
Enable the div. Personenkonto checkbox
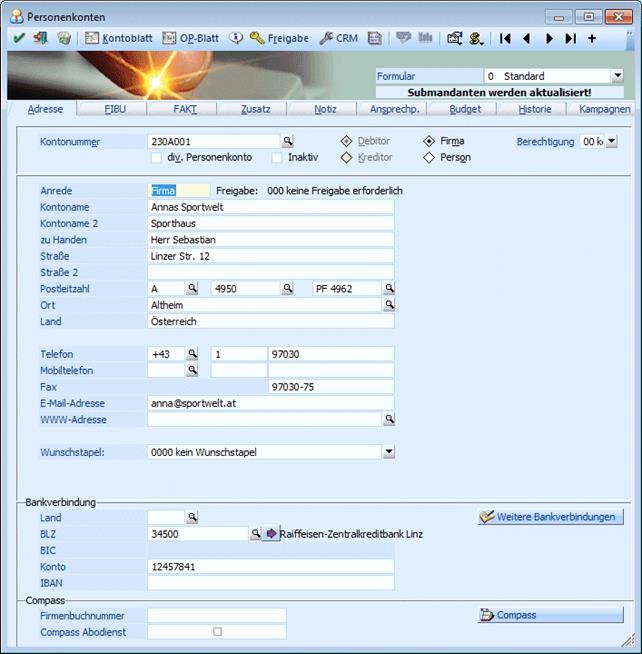(155, 157)
